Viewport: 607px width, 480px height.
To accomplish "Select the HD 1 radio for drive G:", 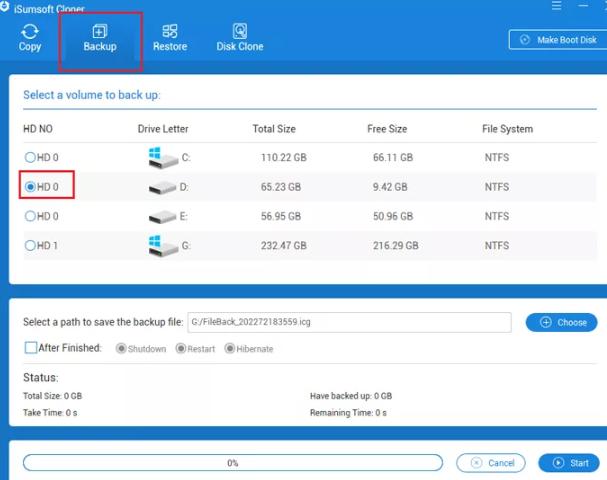I will pyautogui.click(x=30, y=245).
